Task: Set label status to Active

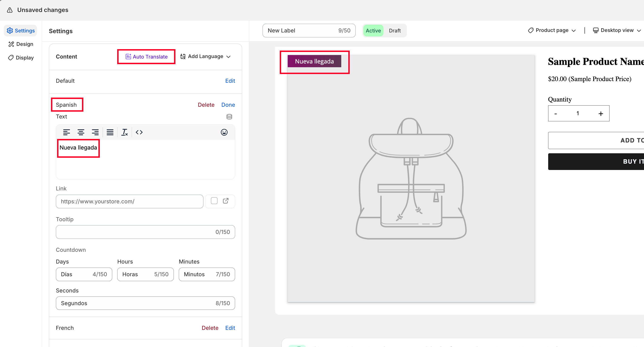Action: click(x=373, y=31)
